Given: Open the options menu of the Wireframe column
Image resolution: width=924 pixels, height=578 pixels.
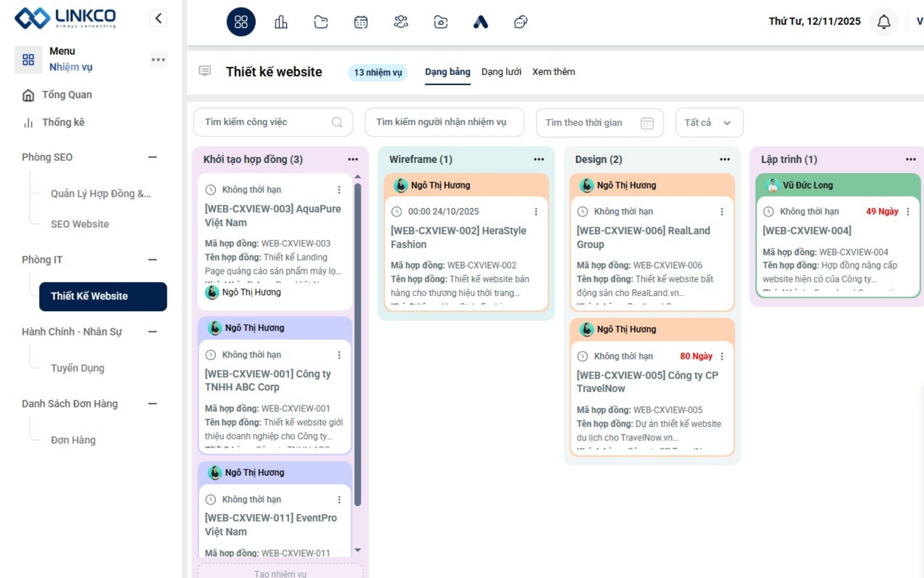Looking at the screenshot, I should pyautogui.click(x=539, y=159).
